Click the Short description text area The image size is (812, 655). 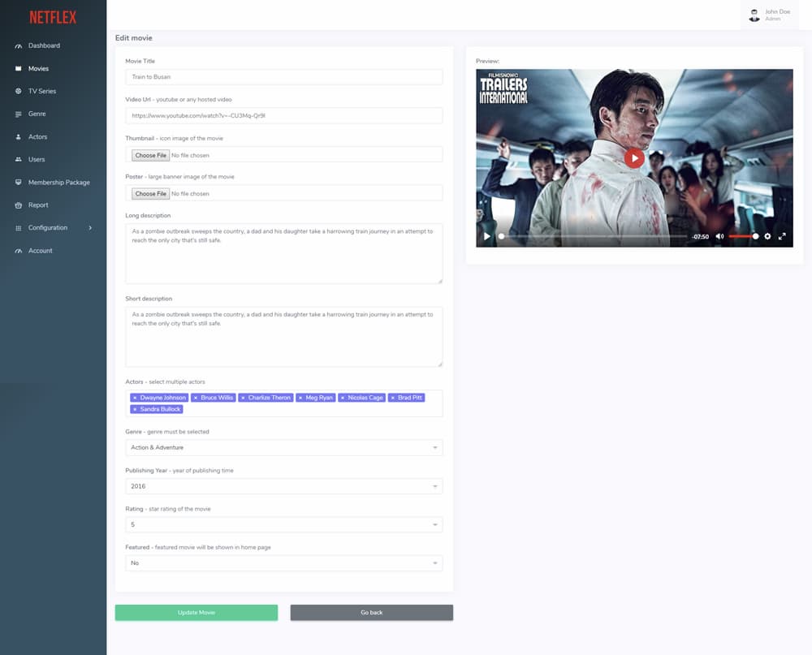[283, 337]
